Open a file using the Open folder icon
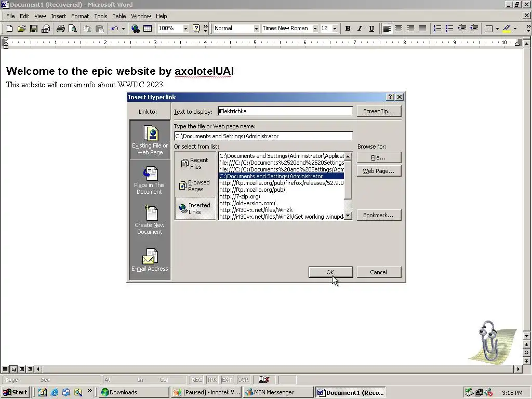The image size is (532, 399). 22,29
